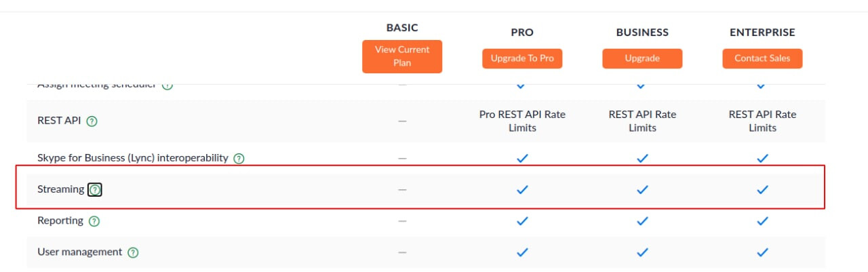Click the Business checkmark for User management
Screen dimensions: 868x272
(642, 252)
